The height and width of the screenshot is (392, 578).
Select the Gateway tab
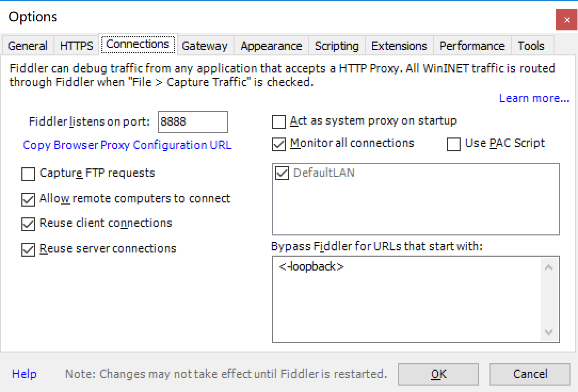coord(205,46)
